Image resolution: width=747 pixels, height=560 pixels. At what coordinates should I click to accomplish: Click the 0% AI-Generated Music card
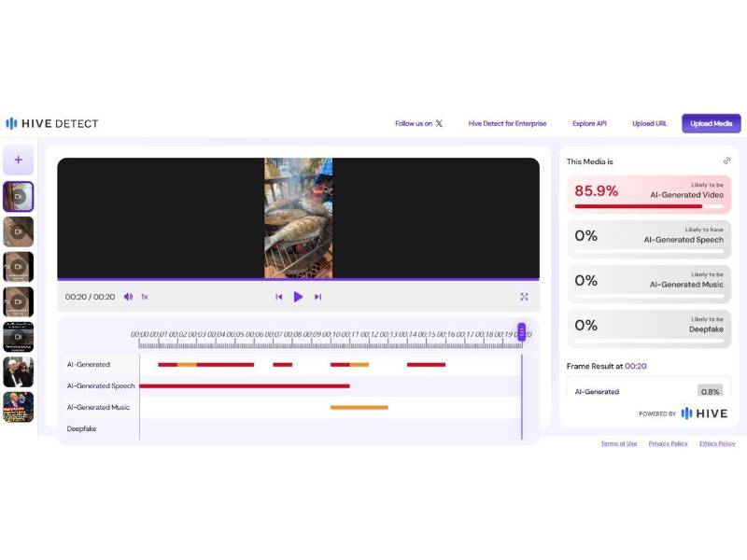[x=649, y=285]
